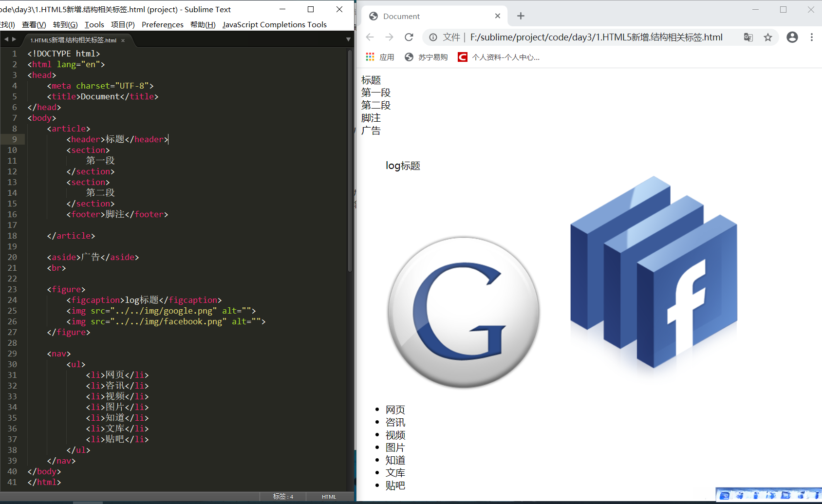
Task: Select the 1.HTML5新增.结构相关标签.html editor tab
Action: [x=74, y=40]
